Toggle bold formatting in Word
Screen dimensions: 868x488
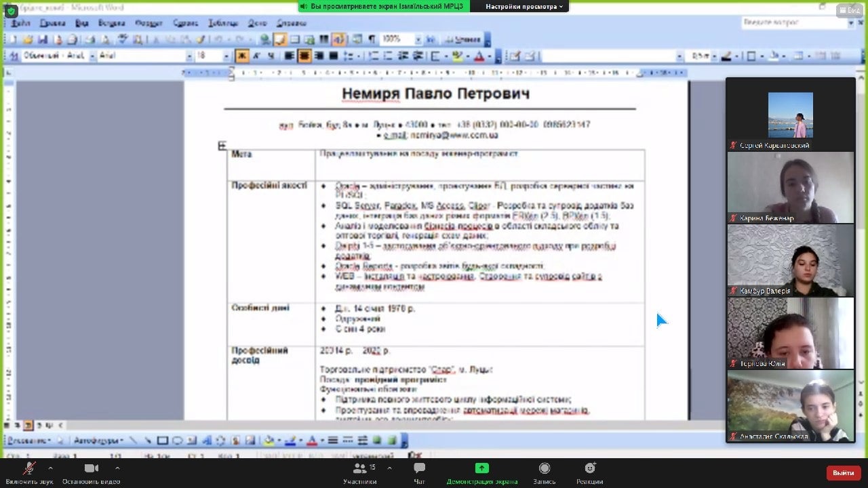[241, 56]
